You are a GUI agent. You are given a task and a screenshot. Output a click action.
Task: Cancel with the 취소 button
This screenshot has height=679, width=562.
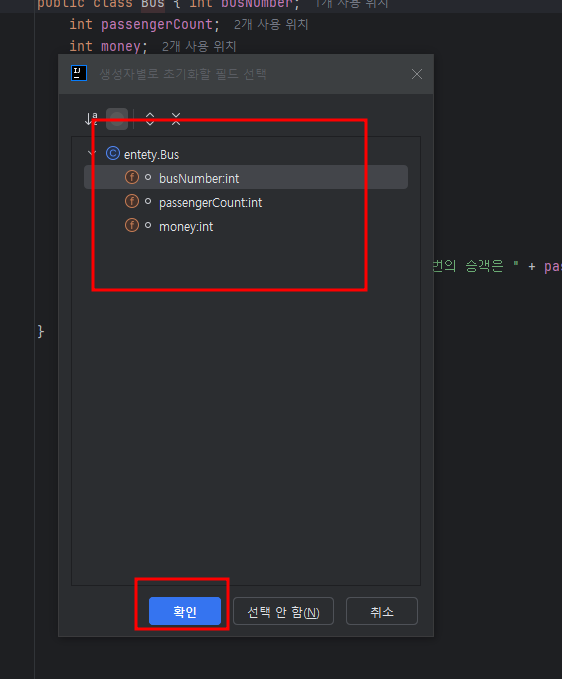(x=382, y=611)
